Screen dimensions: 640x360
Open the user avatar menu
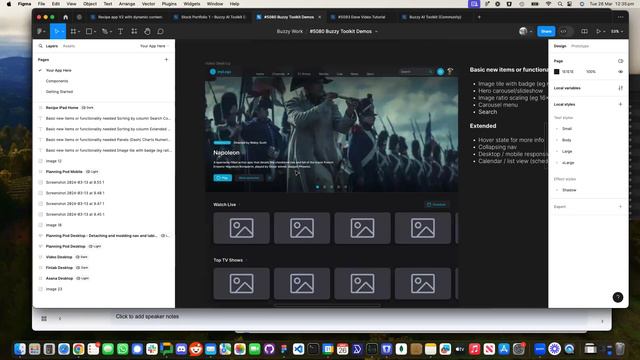click(x=523, y=31)
